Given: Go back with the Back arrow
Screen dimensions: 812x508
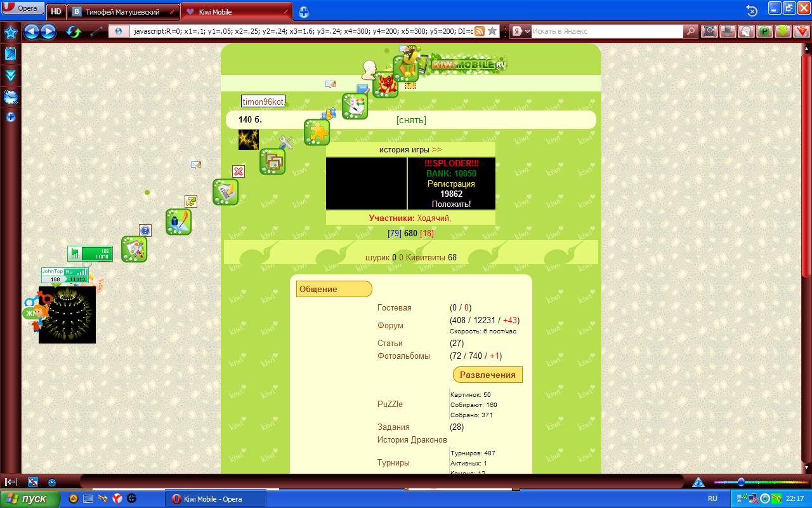Looking at the screenshot, I should [x=32, y=31].
